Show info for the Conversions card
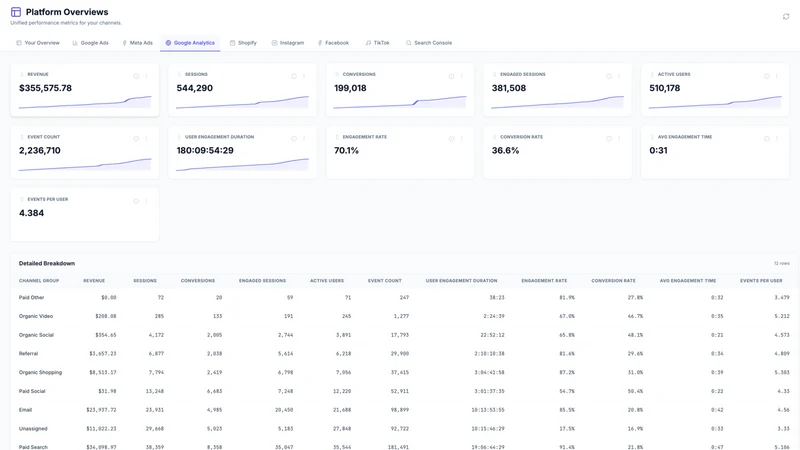Viewport: 800px width, 450px height. click(x=452, y=76)
